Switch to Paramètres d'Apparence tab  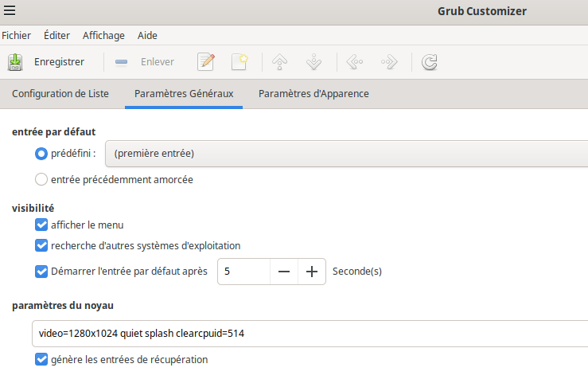pyautogui.click(x=313, y=93)
